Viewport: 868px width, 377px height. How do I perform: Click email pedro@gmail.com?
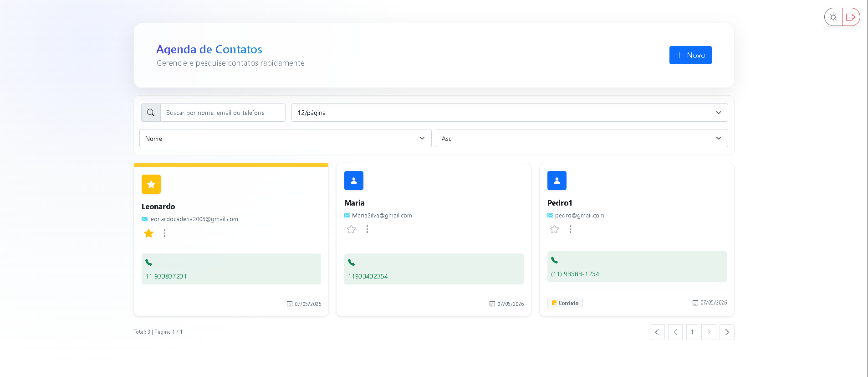580,216
